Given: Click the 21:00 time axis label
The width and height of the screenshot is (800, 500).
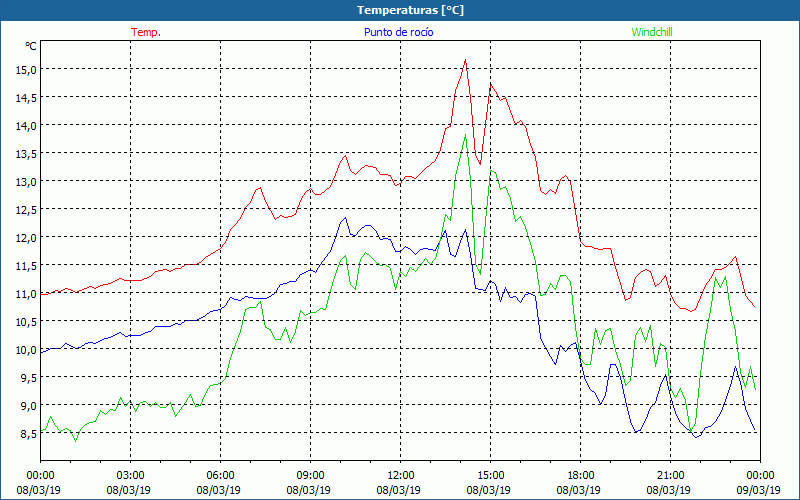Looking at the screenshot, I should click(670, 476).
